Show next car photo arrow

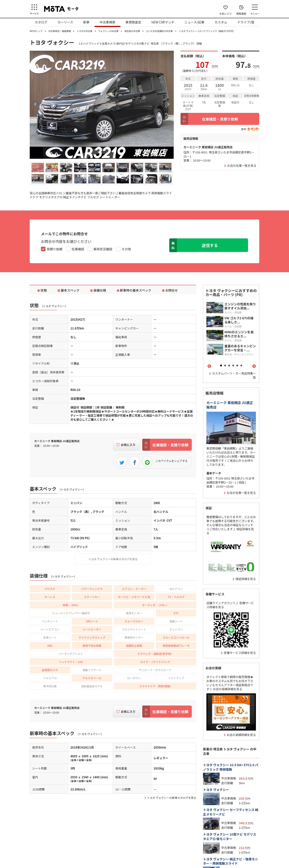[x=169, y=104]
